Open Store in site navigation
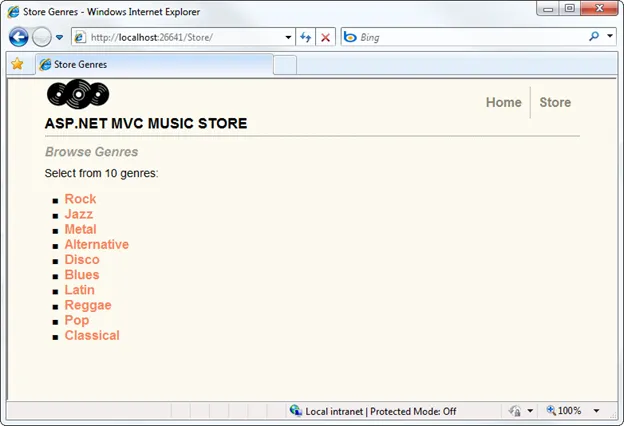The width and height of the screenshot is (624, 426). (x=555, y=102)
